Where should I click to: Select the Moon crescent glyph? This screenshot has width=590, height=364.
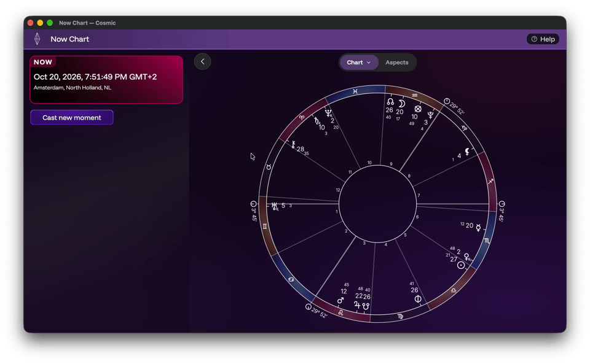(x=401, y=103)
